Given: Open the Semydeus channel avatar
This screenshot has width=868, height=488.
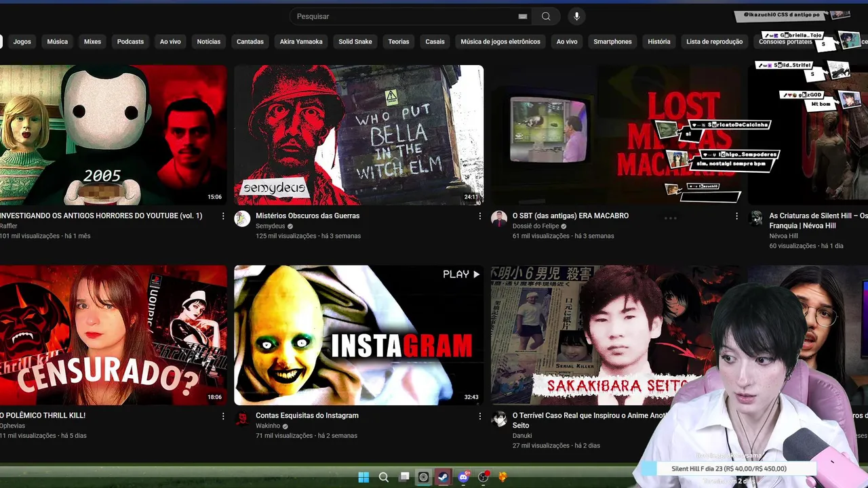Looking at the screenshot, I should pyautogui.click(x=242, y=218).
